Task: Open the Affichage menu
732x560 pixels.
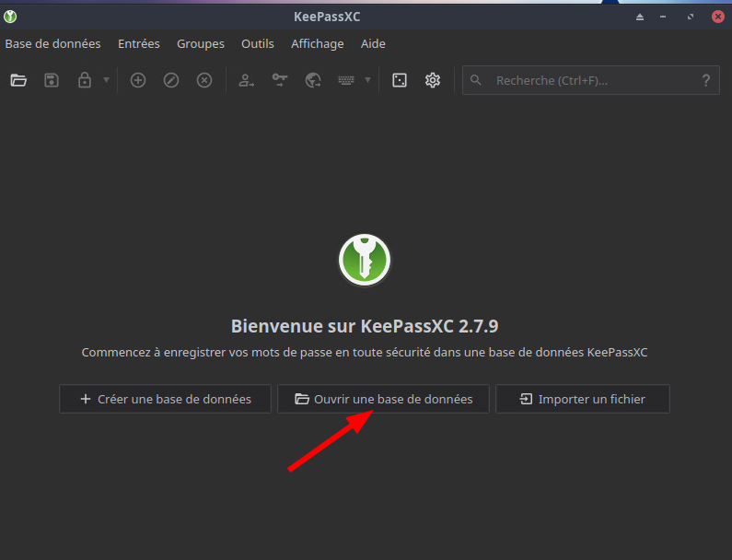Action: 317,43
